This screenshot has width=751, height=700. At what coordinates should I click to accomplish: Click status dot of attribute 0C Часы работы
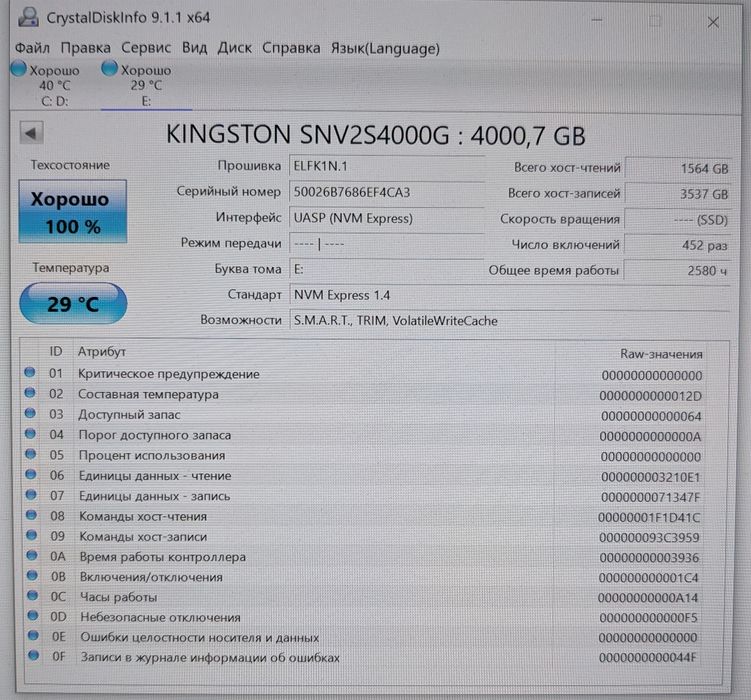33,595
